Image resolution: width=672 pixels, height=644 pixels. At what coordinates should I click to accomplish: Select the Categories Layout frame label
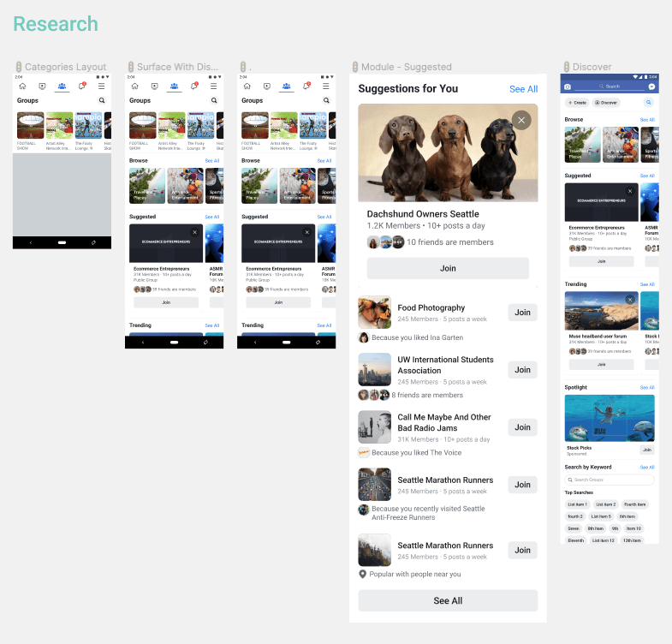click(x=66, y=67)
